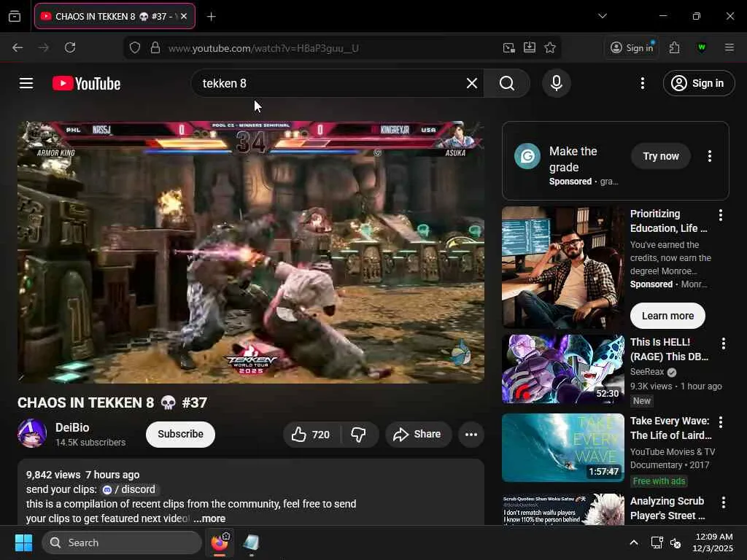Open picture-in-picture icon in address bar
The width and height of the screenshot is (747, 560).
pyautogui.click(x=508, y=47)
